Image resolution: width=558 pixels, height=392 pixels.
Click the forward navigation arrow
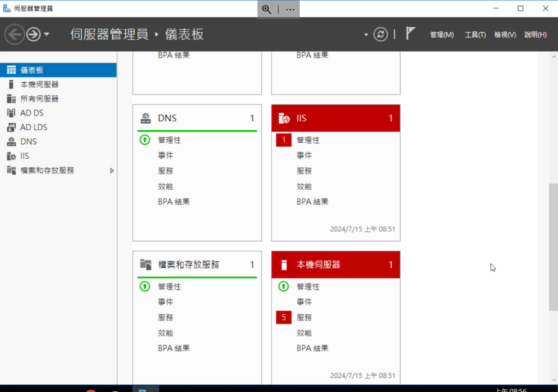pos(33,34)
